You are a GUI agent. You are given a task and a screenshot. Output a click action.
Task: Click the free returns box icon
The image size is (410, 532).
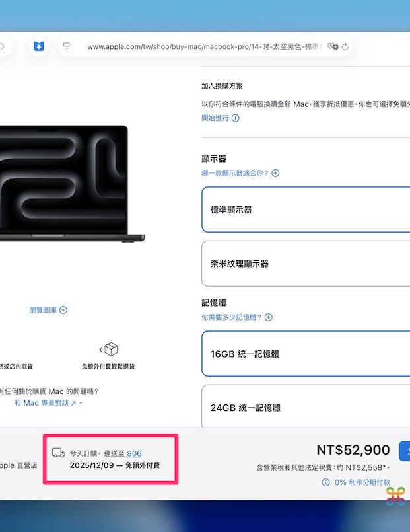coord(108,349)
